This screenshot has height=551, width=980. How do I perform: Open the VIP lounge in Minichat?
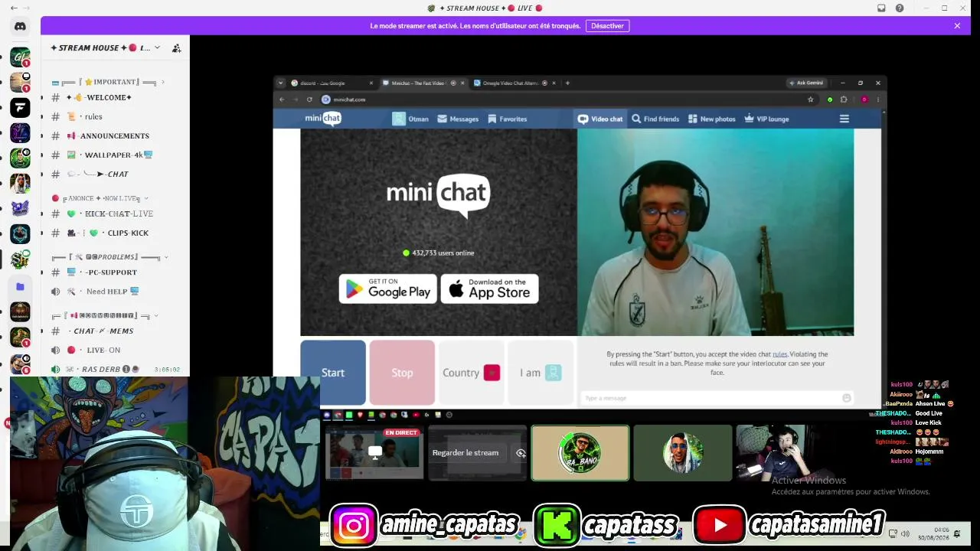[767, 119]
